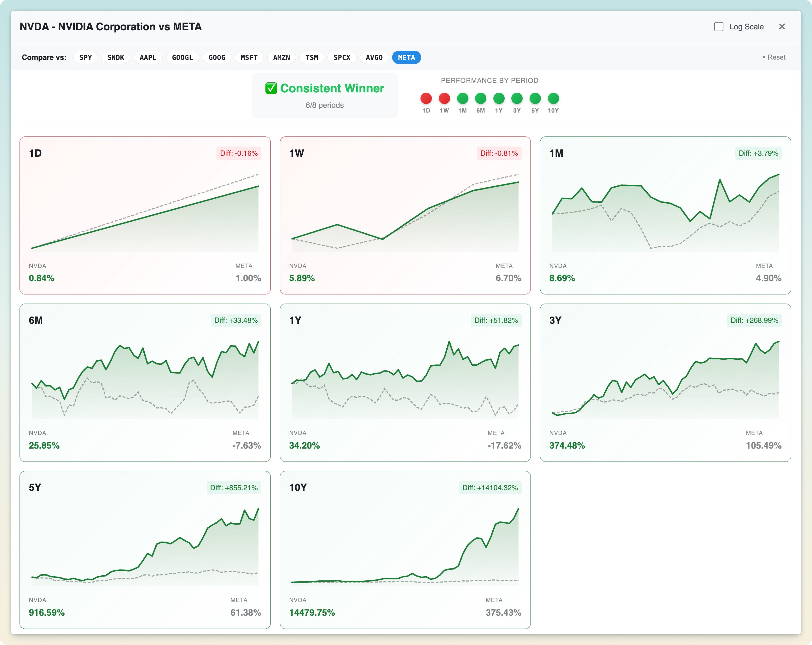
Task: Click META value '1.00%' in 1D card
Action: (x=248, y=278)
